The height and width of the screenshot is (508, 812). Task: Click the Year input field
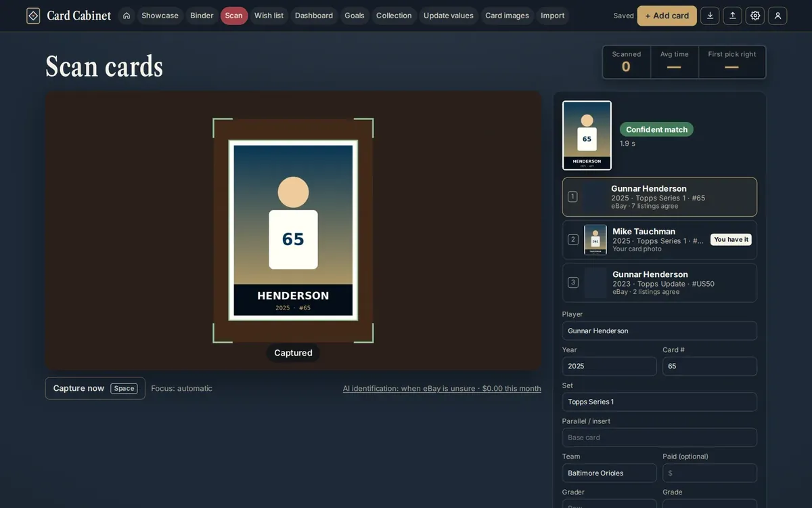click(x=609, y=366)
